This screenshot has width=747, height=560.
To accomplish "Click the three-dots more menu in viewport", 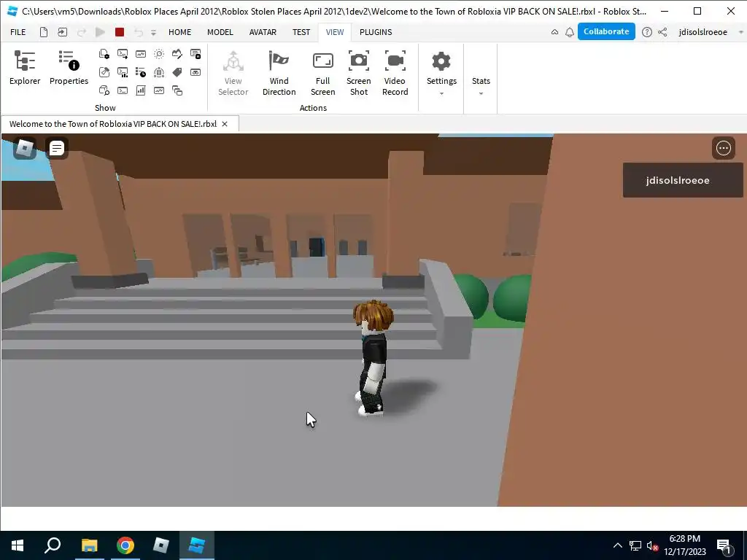I will click(x=723, y=148).
